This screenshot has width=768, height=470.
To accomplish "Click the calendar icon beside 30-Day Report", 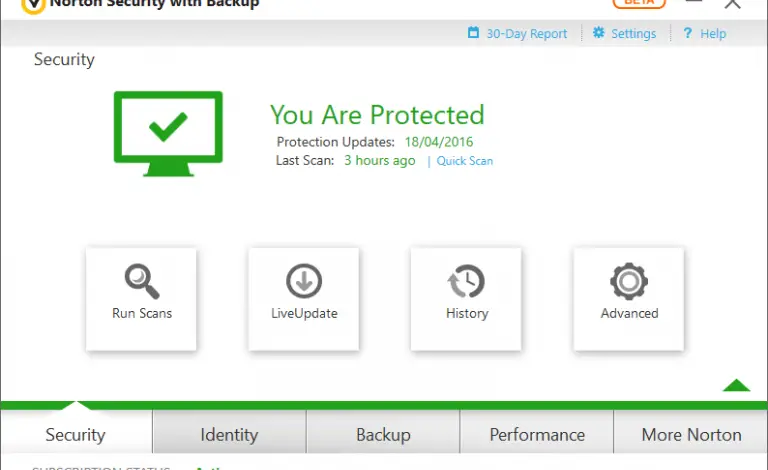I will [x=473, y=33].
